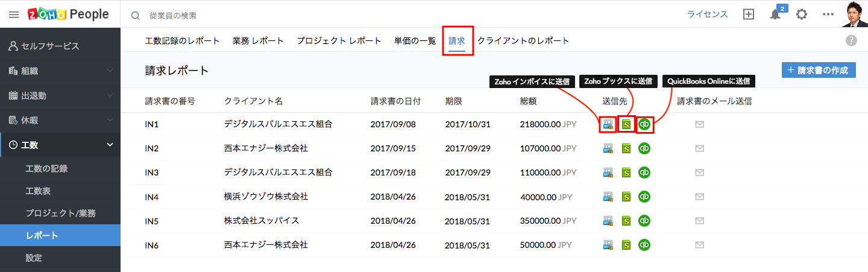This screenshot has width=868, height=272.
Task: Select レポート in the sidebar
Action: point(60,235)
